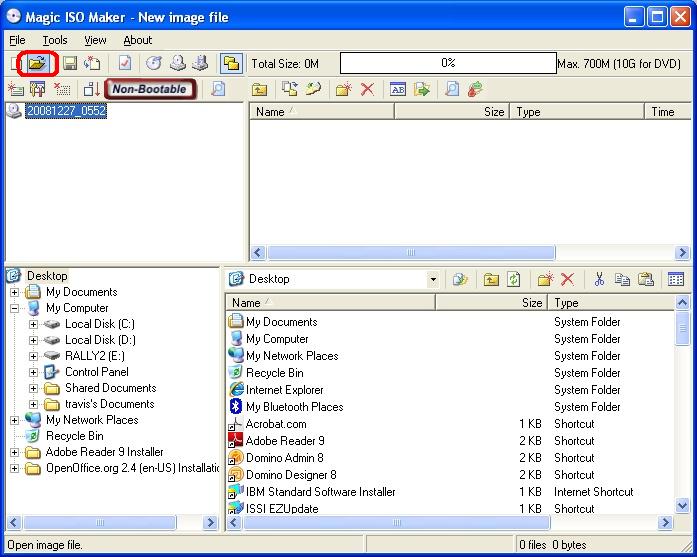Screen dimensions: 697x557
Task: Click the Non-Bootable button
Action: (x=150, y=89)
